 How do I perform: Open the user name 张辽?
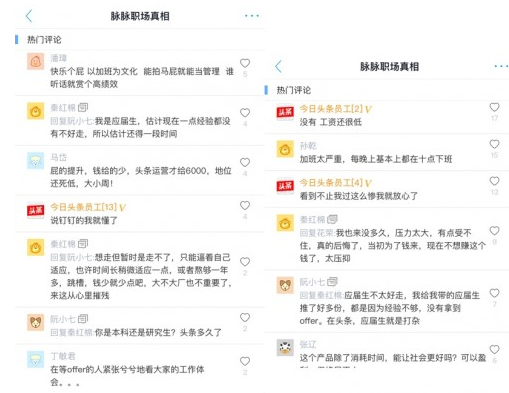coord(308,344)
